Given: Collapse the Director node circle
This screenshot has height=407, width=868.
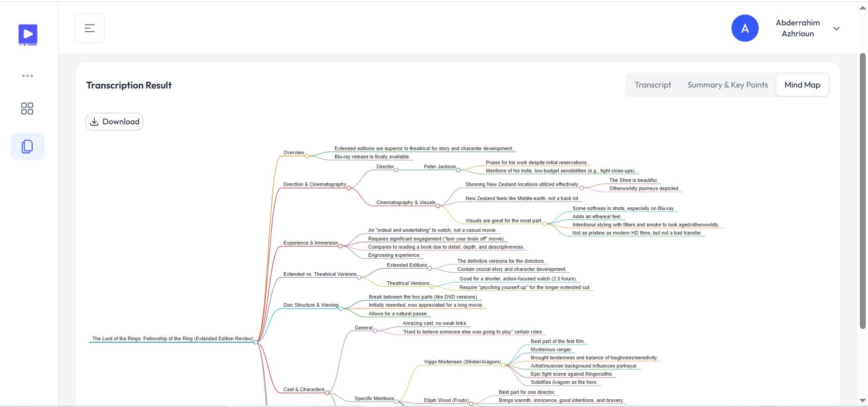Looking at the screenshot, I should [x=396, y=170].
